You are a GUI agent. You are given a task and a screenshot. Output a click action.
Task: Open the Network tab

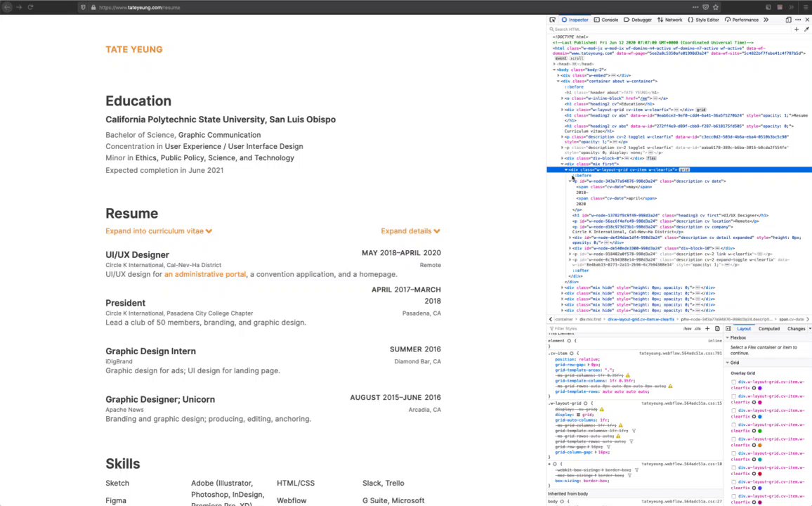coord(669,20)
